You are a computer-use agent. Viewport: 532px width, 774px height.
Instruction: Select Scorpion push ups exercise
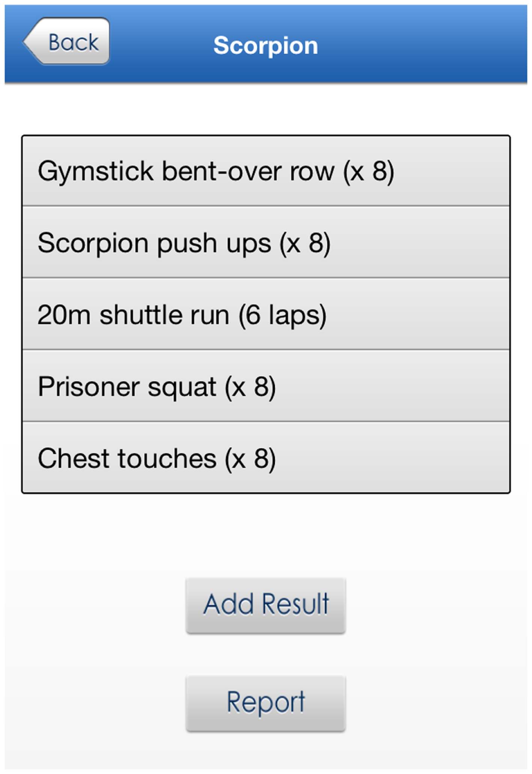point(265,242)
